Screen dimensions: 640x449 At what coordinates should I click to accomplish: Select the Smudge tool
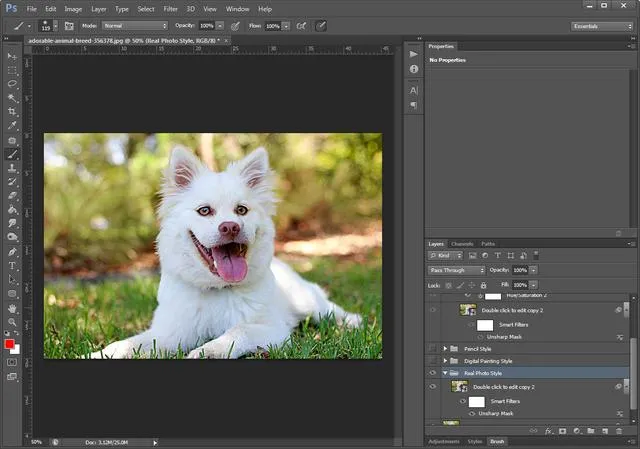tap(12, 223)
